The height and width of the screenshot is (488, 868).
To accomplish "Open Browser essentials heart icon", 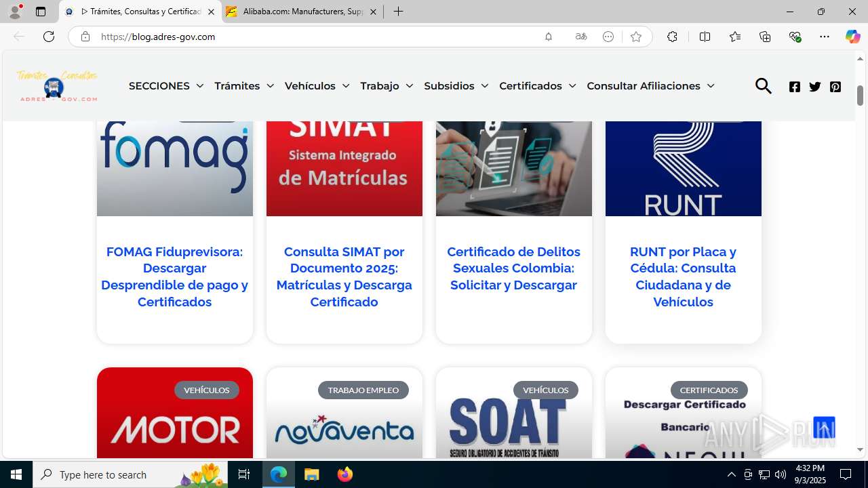I will [795, 37].
